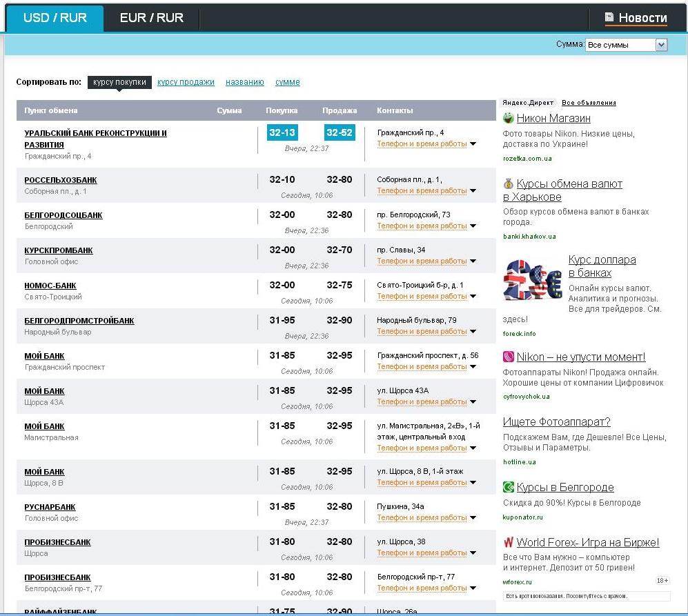
Task: Open the currency flags ad thumbnail
Action: 532,279
